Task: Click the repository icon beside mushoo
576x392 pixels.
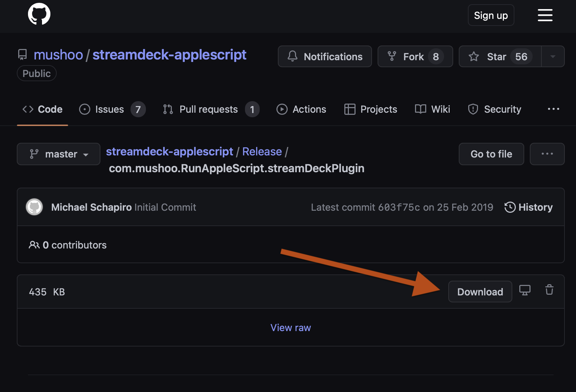Action: point(23,55)
